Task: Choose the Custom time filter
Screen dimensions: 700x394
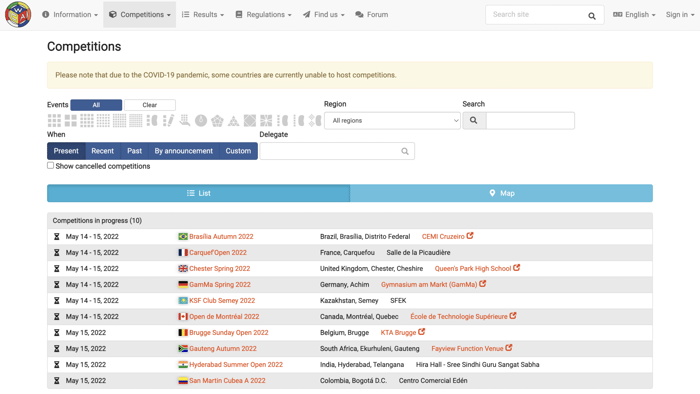Action: click(238, 151)
